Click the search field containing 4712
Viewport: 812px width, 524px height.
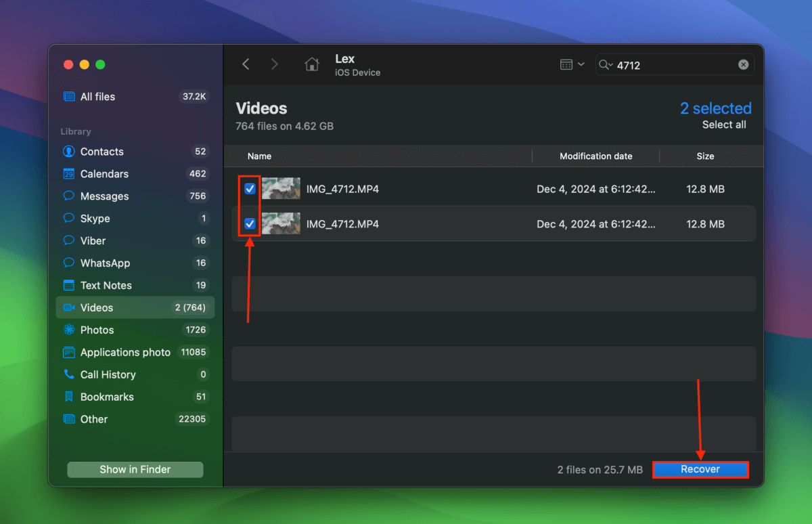click(673, 66)
